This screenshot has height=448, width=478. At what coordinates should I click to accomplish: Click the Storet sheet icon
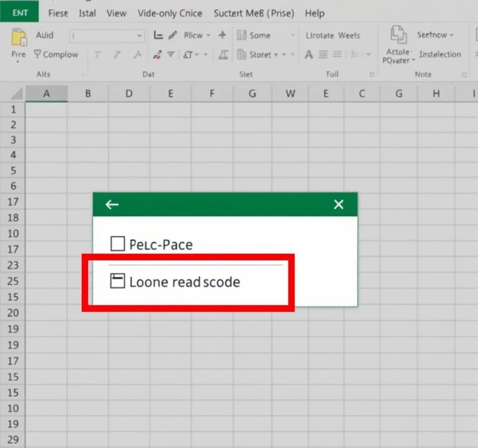tap(241, 55)
